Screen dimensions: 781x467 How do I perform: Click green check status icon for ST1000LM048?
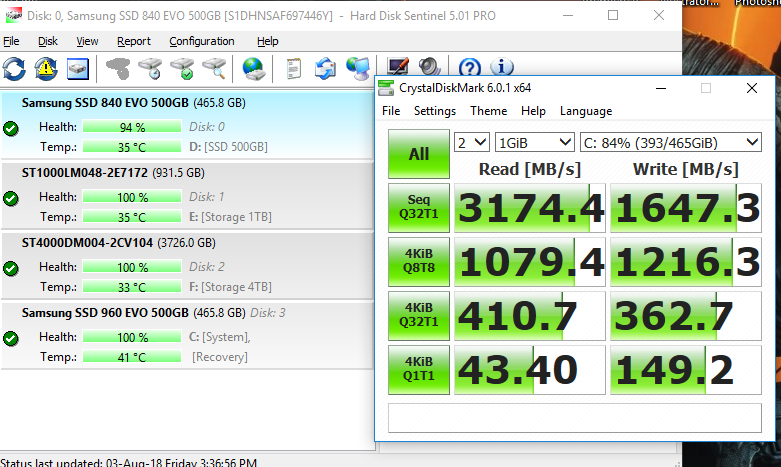click(10, 199)
